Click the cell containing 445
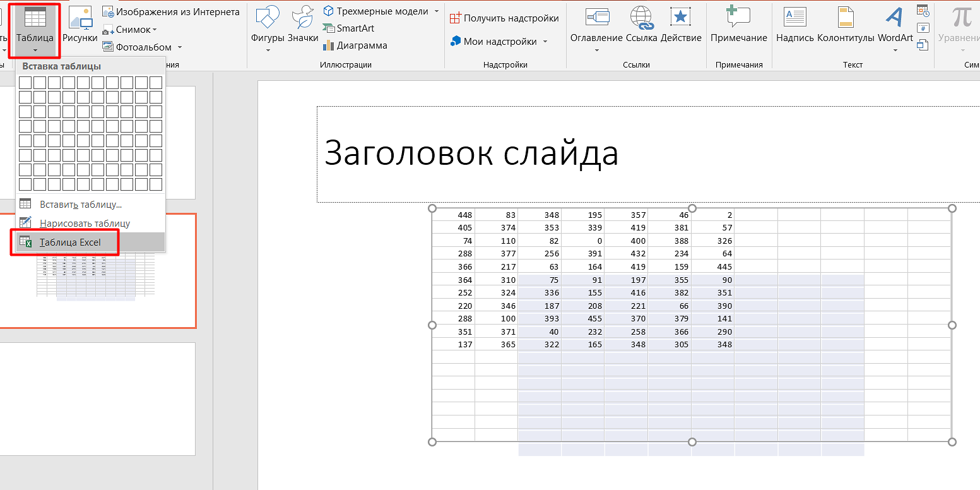Image resolution: width=980 pixels, height=490 pixels. pyautogui.click(x=713, y=267)
